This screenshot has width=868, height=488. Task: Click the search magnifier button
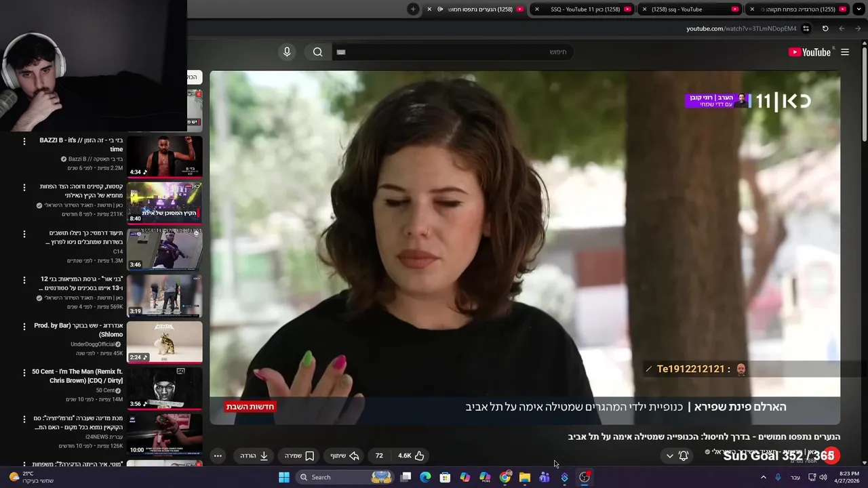click(317, 52)
